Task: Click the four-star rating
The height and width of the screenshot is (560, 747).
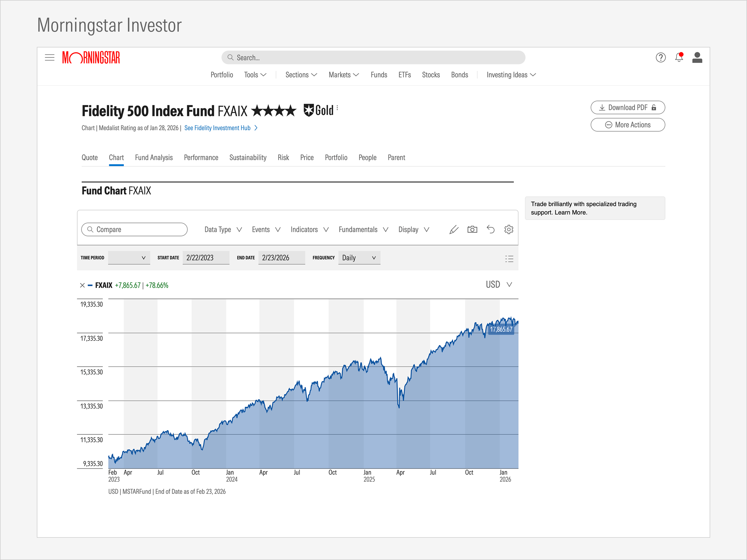Action: coord(274,110)
